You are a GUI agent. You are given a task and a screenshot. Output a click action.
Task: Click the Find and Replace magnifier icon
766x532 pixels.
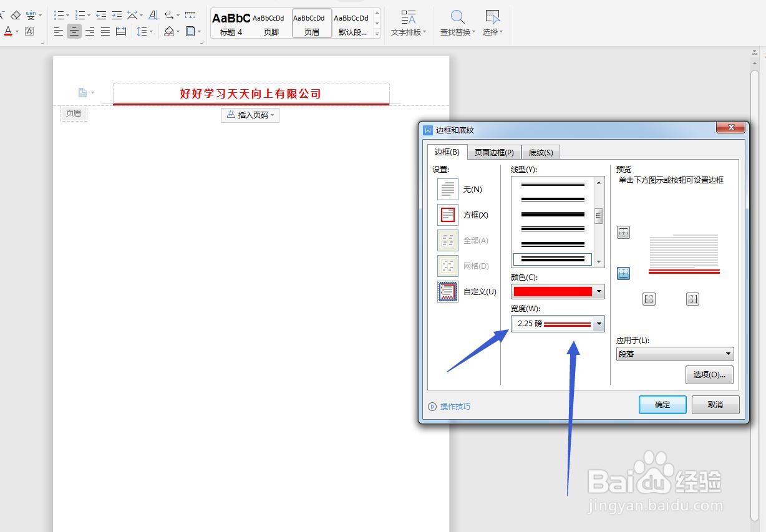pyautogui.click(x=457, y=17)
